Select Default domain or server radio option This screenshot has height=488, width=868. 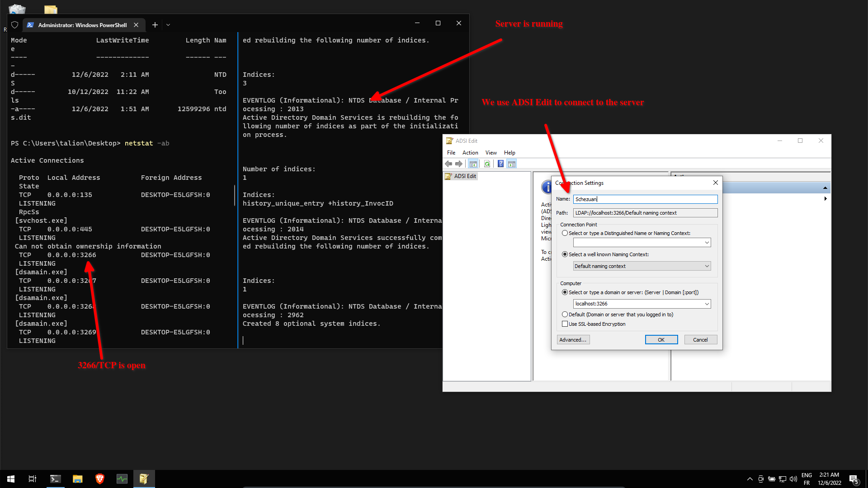[x=565, y=314]
